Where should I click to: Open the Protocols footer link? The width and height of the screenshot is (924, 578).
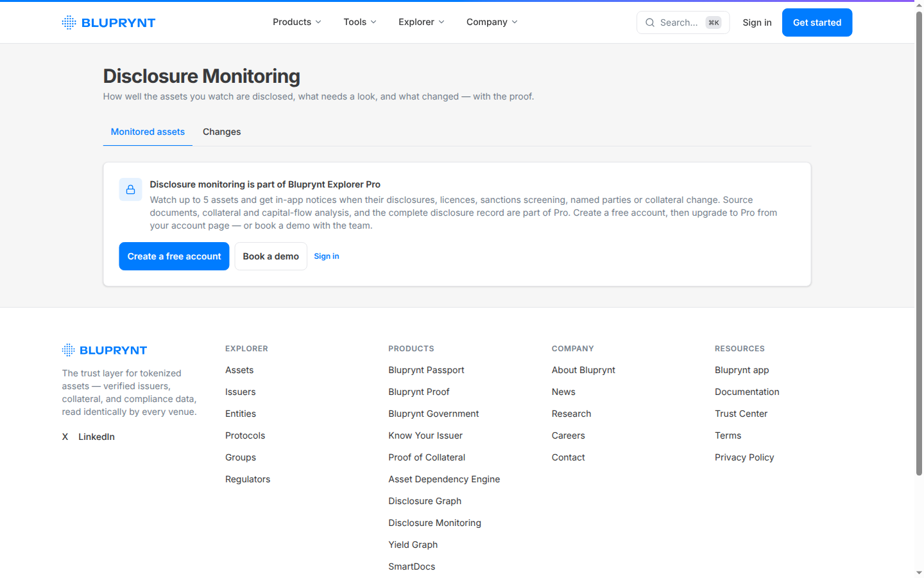(x=245, y=435)
